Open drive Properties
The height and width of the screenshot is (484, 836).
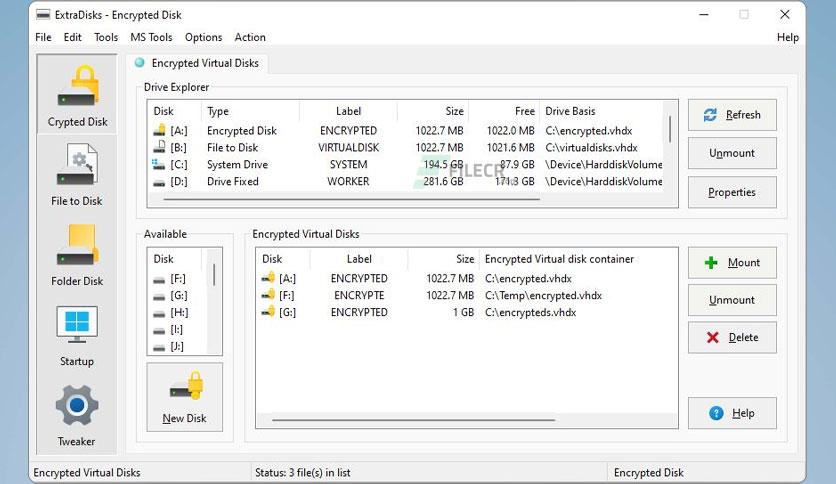[732, 192]
